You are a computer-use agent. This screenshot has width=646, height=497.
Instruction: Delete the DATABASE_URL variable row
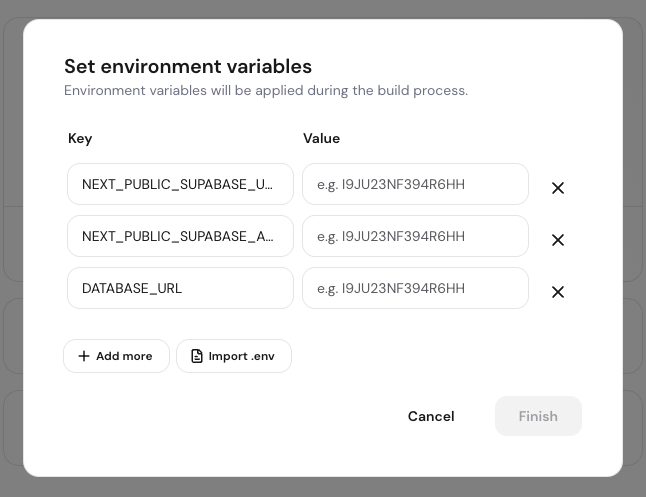[558, 292]
